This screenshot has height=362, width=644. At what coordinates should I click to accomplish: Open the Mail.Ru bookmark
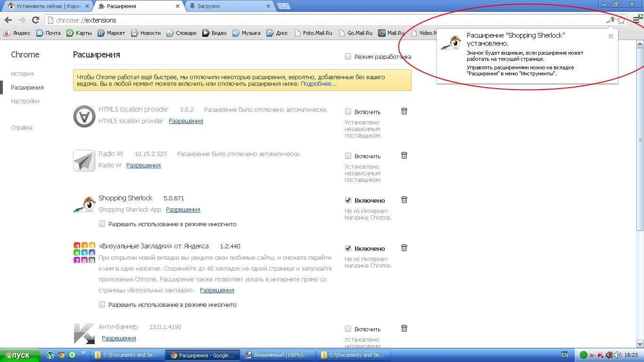tap(391, 33)
